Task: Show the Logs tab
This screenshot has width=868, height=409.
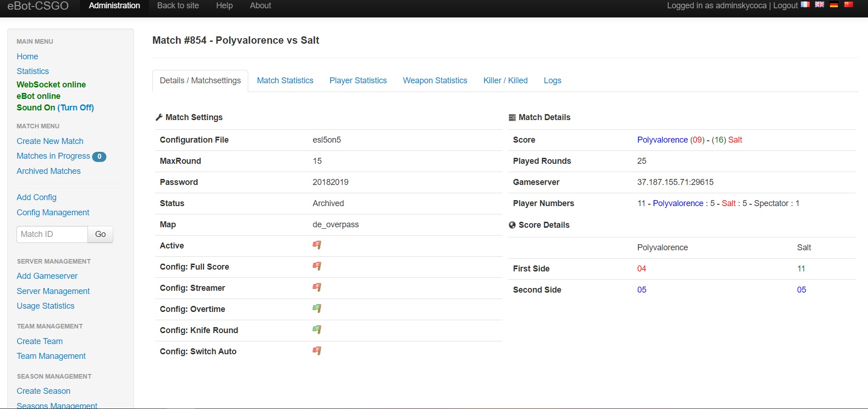Action: click(x=552, y=81)
